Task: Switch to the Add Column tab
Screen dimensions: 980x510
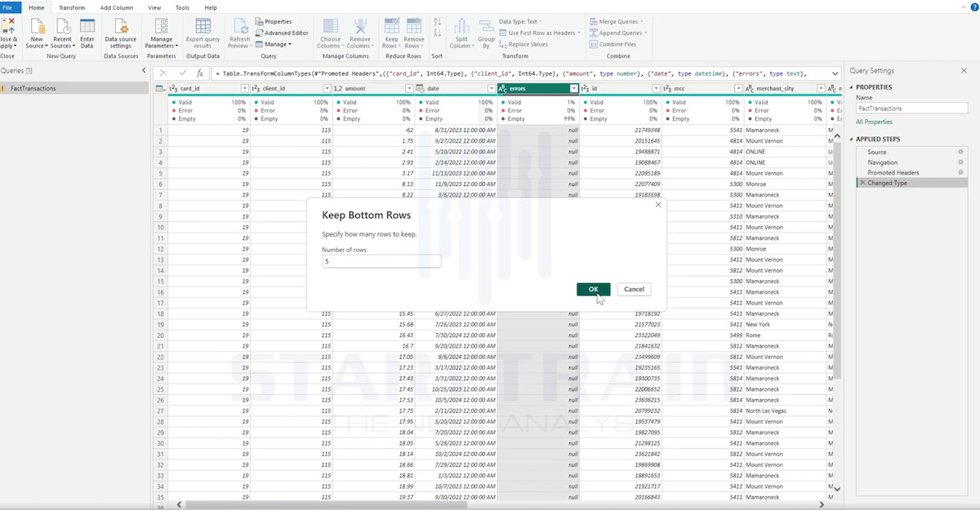Action: (x=117, y=7)
